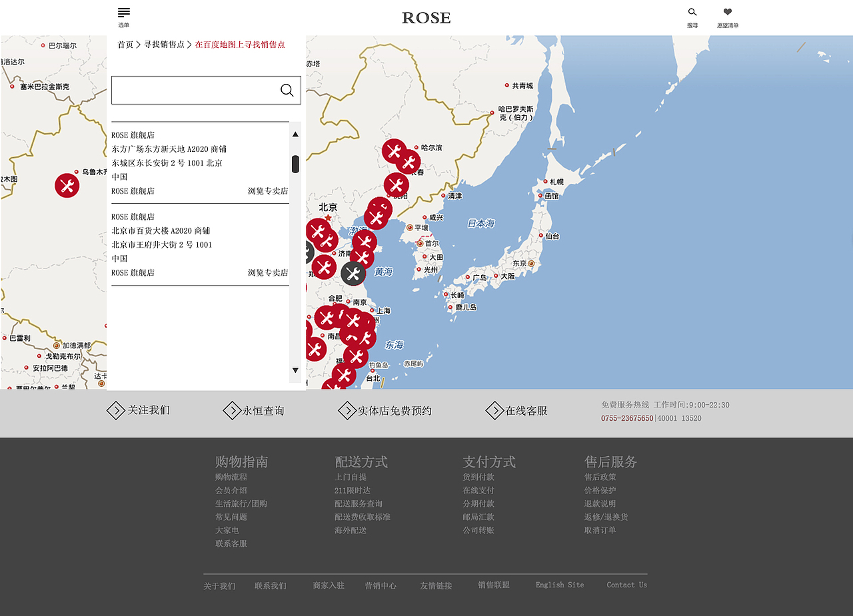The width and height of the screenshot is (853, 616).
Task: Click 寻找销售点 in the breadcrumb
Action: 164,44
